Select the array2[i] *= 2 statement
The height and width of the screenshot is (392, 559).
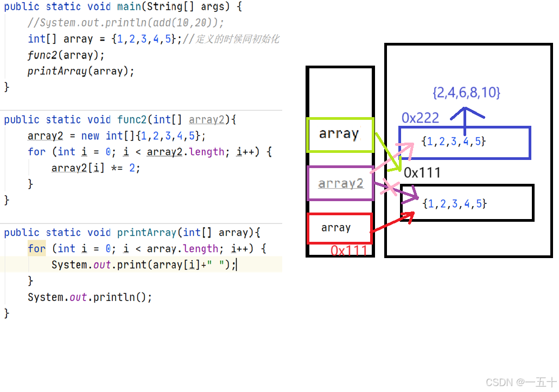tap(92, 168)
